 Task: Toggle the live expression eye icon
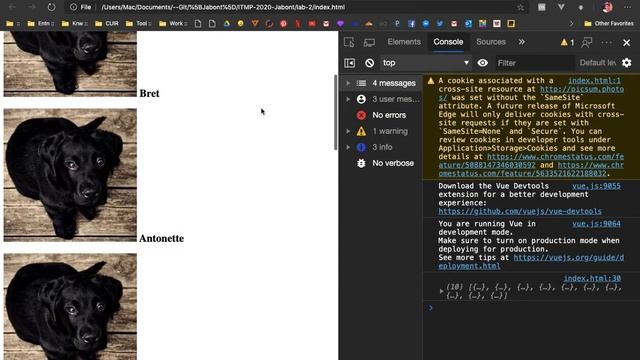[x=482, y=63]
